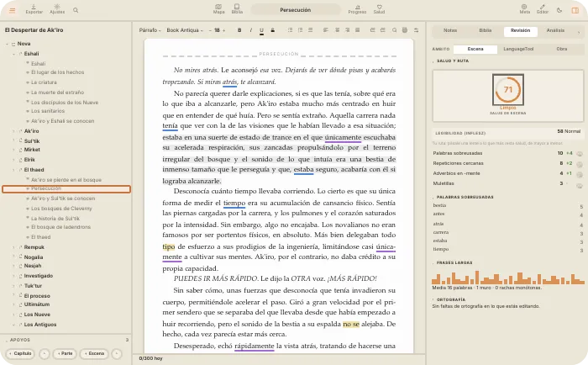
Task: Set scope to Escena
Action: pyautogui.click(x=475, y=49)
